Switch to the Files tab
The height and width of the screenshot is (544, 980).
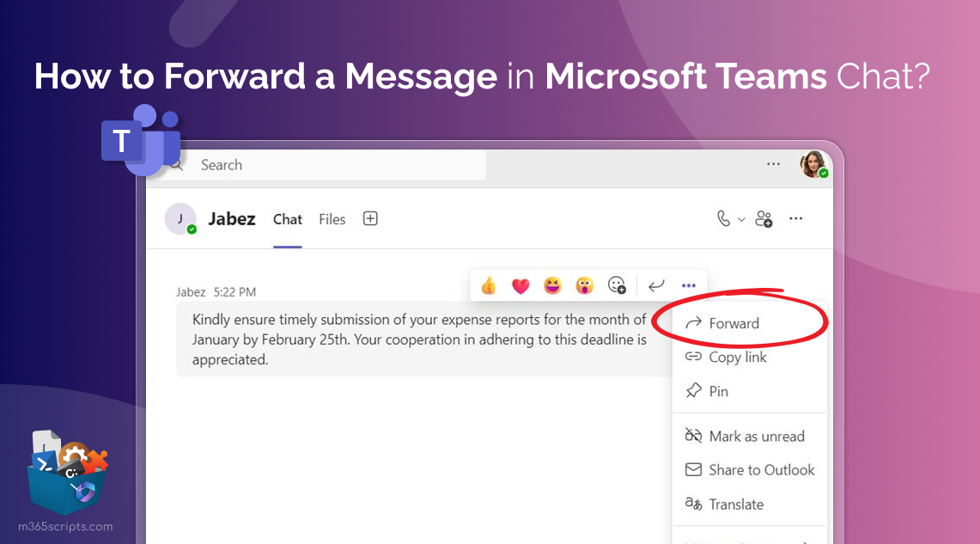pyautogui.click(x=332, y=219)
